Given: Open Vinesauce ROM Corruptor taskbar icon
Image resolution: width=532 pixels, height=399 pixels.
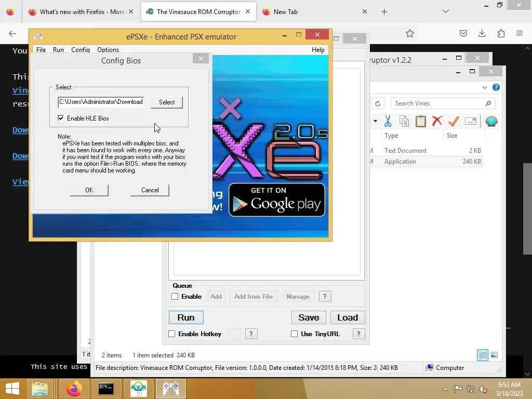Looking at the screenshot, I should [x=138, y=389].
